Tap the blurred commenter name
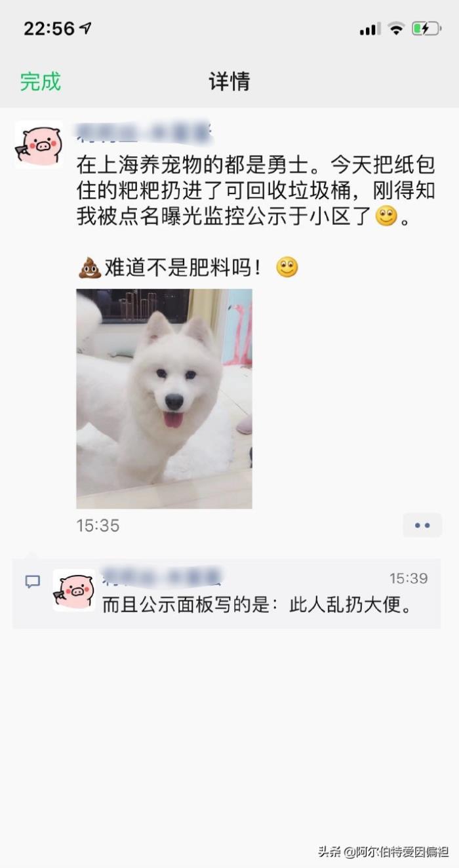The image size is (459, 868). (x=161, y=577)
